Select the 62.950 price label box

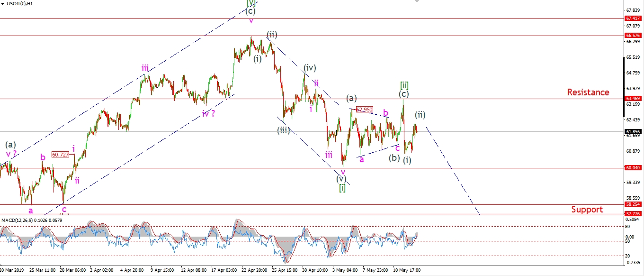click(x=365, y=110)
